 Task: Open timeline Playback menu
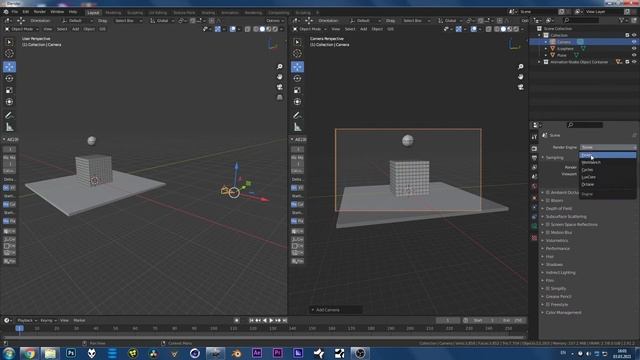27,320
